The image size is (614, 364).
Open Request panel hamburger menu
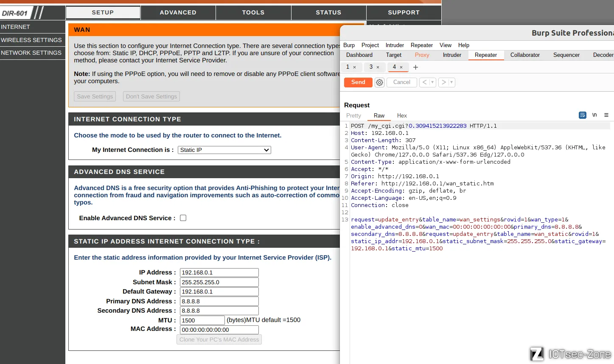click(606, 115)
